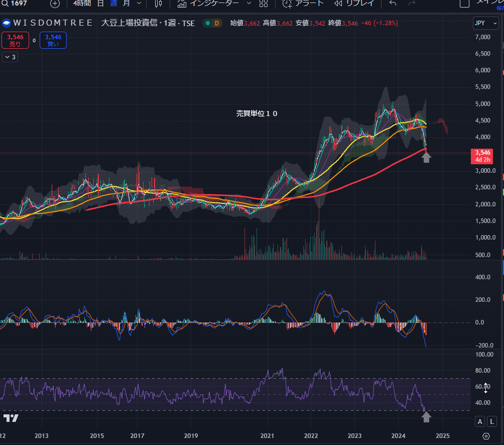The image size is (504, 445).
Task: Click the −200.0 MACD axis label
Action: [x=484, y=346]
